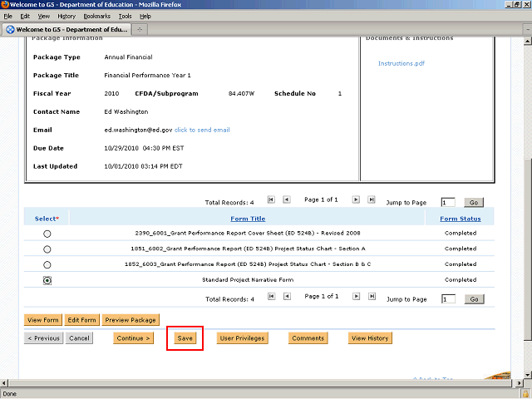The height and width of the screenshot is (399, 532).
Task: Click the 'click to send email' link
Action: tap(202, 130)
